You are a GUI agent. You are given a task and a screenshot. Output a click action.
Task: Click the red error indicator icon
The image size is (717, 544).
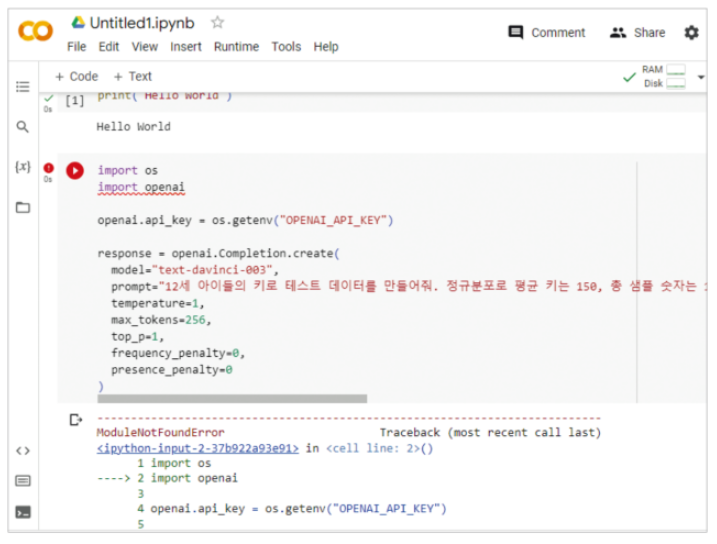tap(48, 168)
